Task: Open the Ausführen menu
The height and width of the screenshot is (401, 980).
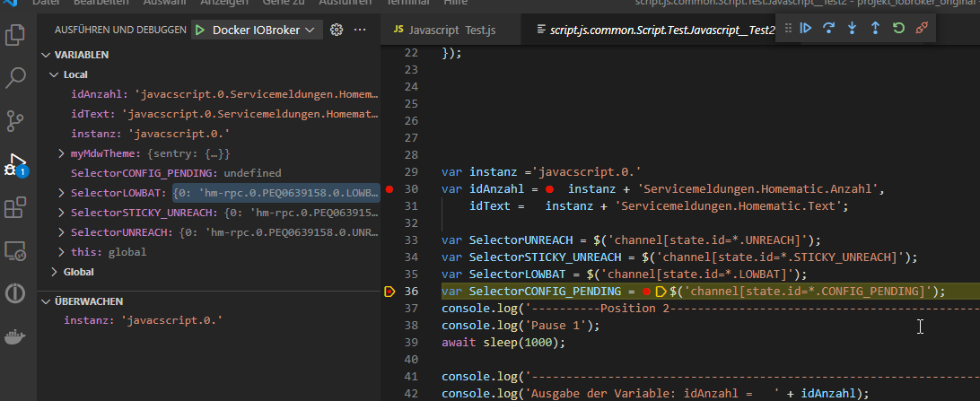Action: click(x=345, y=3)
